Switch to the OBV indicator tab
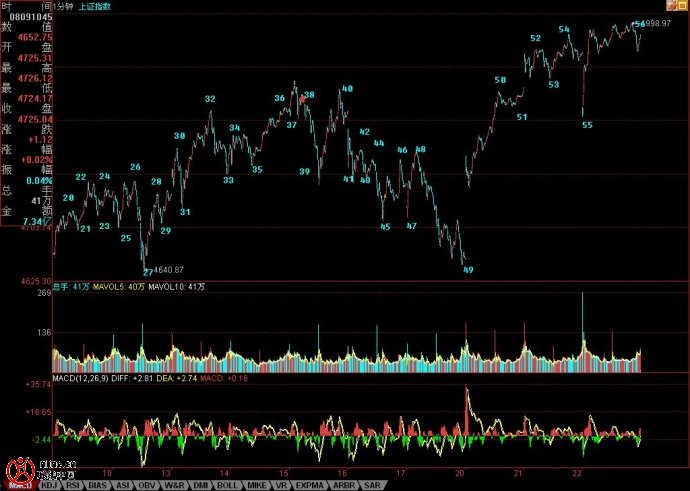Viewport: 690px width, 491px height. tap(150, 484)
